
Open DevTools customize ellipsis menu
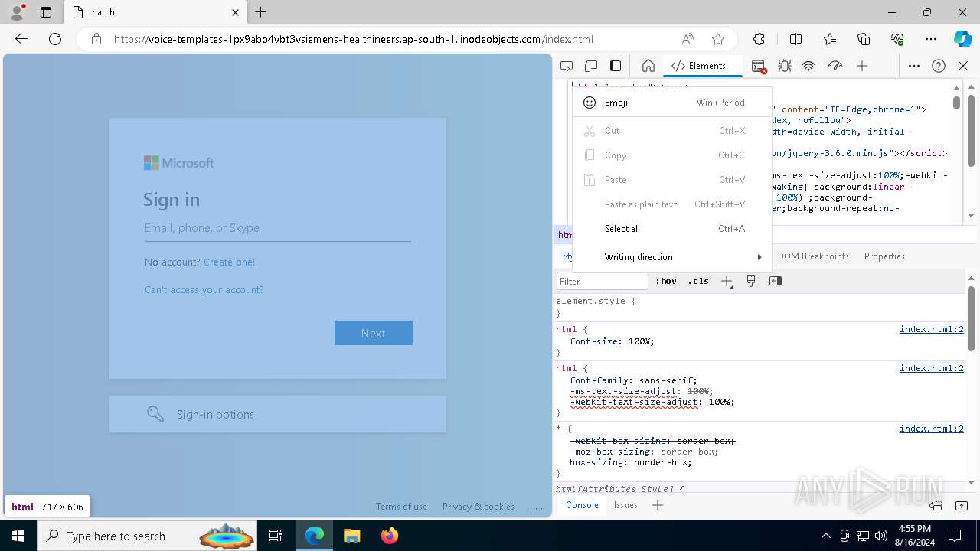(914, 66)
